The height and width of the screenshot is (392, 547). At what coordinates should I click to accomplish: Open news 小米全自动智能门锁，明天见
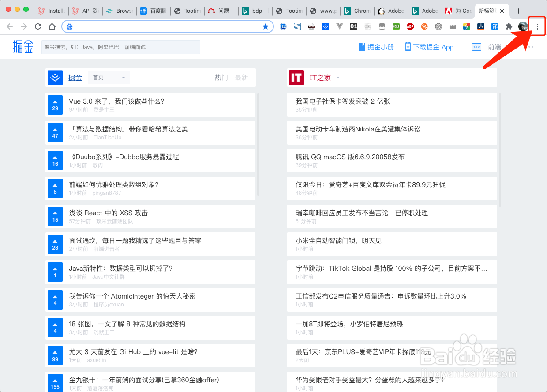338,241
